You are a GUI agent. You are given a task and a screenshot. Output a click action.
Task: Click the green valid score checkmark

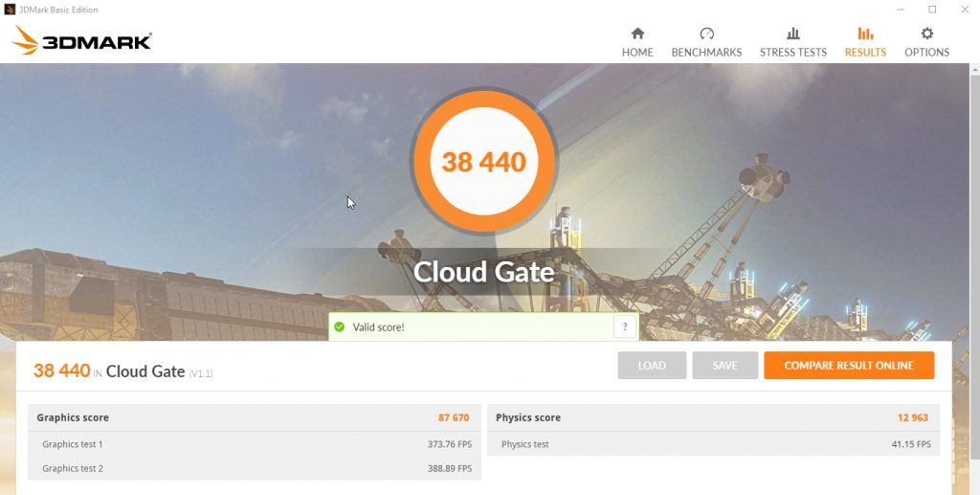point(340,326)
